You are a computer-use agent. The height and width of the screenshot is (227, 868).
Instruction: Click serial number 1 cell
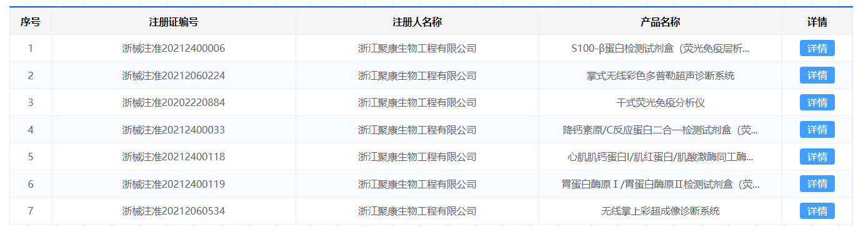pos(31,49)
